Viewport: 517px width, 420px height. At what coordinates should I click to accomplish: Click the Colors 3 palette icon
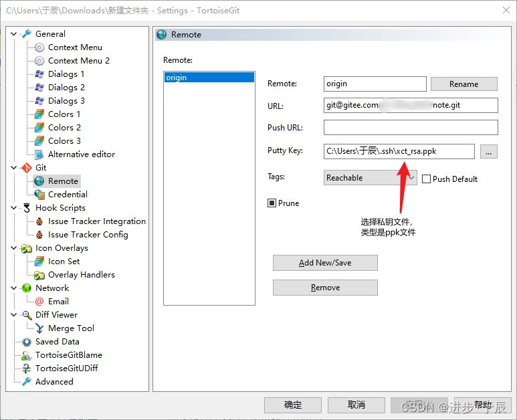pos(39,140)
